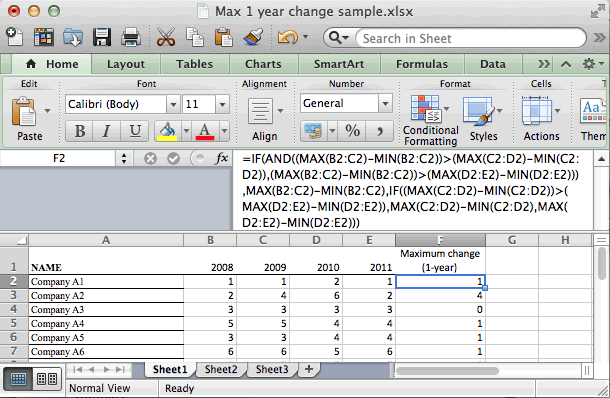Switch to the Home ribbon tab
The height and width of the screenshot is (398, 610).
[52, 64]
